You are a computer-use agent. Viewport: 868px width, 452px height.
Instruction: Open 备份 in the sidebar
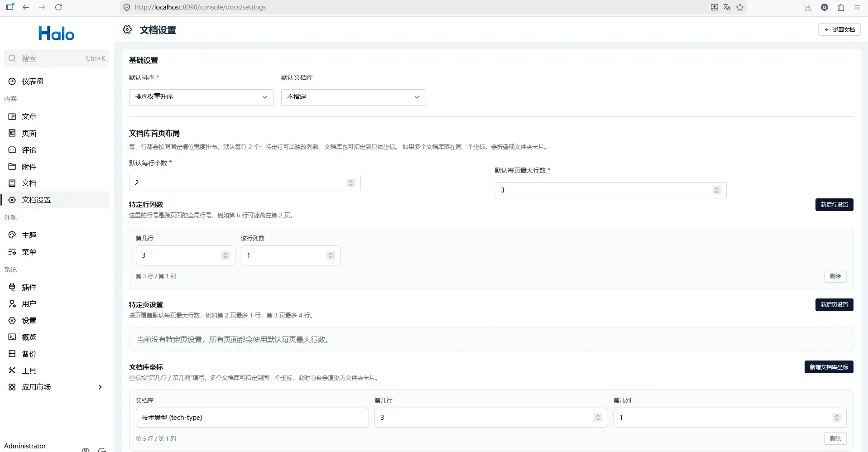(56, 354)
